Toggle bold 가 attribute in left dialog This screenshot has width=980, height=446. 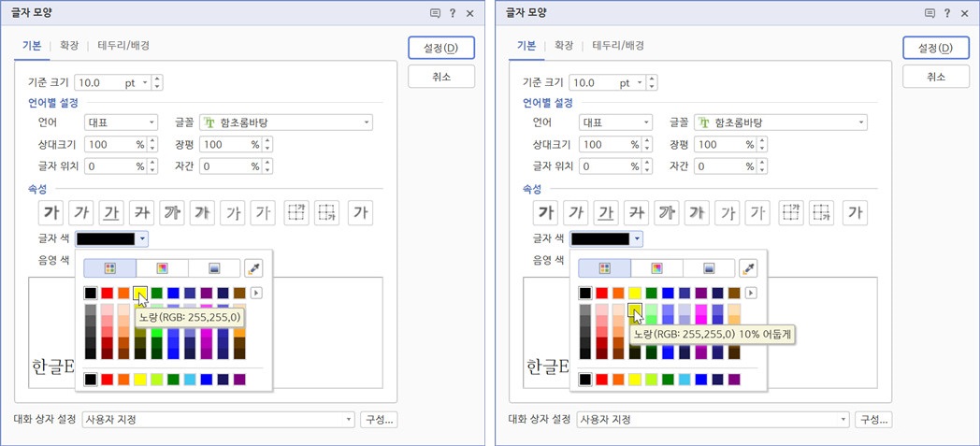pyautogui.click(x=50, y=213)
